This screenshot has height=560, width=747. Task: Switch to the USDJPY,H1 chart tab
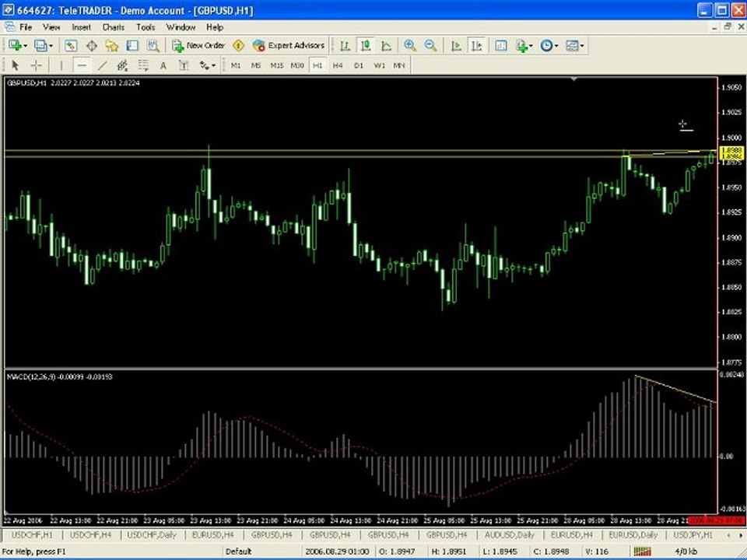coord(693,535)
